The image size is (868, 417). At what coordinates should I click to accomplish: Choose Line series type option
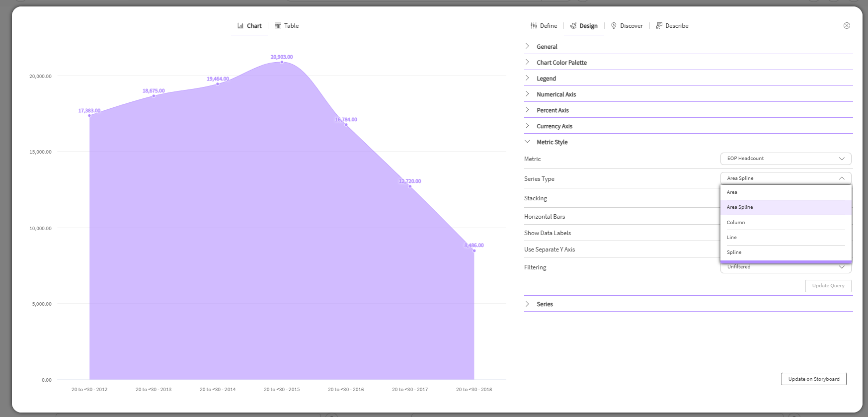(x=732, y=238)
